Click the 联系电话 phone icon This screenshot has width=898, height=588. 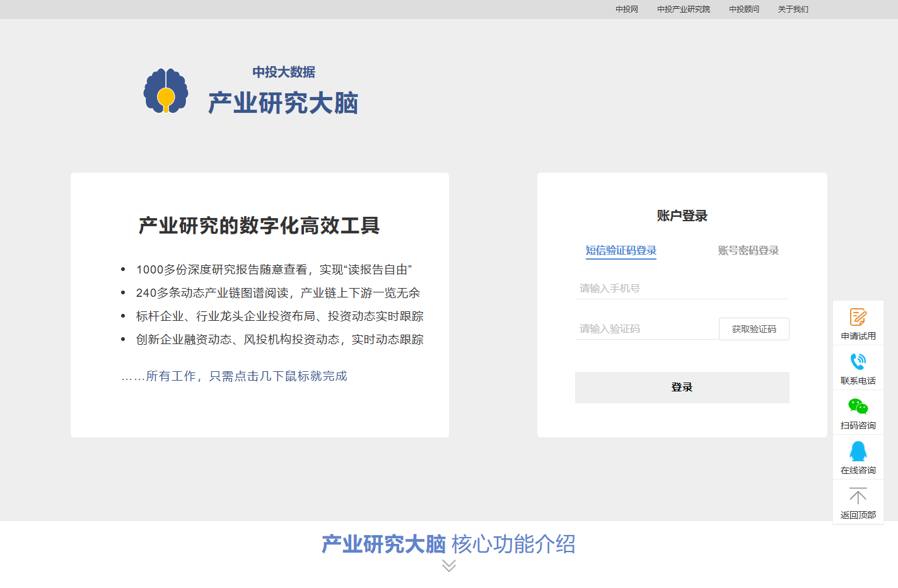click(858, 362)
